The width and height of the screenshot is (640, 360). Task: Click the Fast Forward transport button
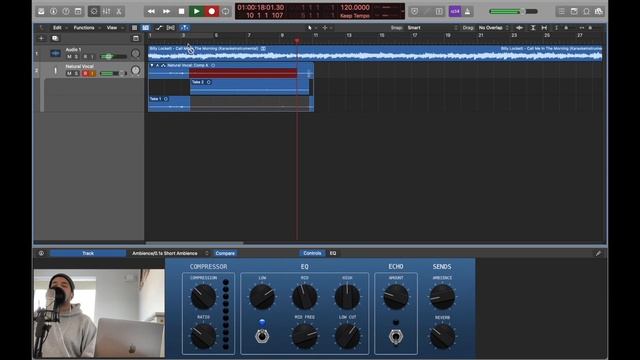point(166,11)
